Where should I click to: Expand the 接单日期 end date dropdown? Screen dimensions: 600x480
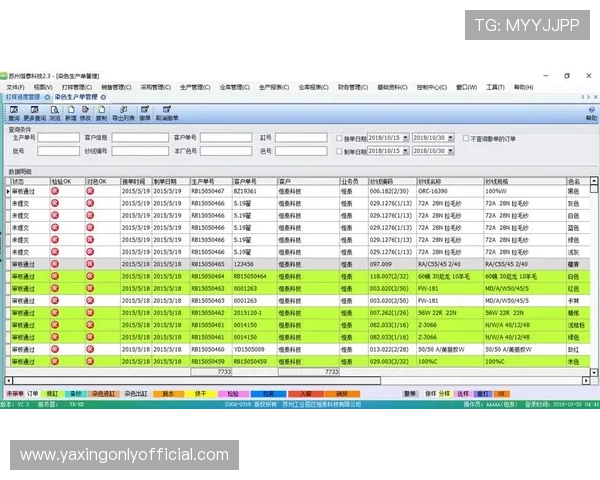coord(450,138)
